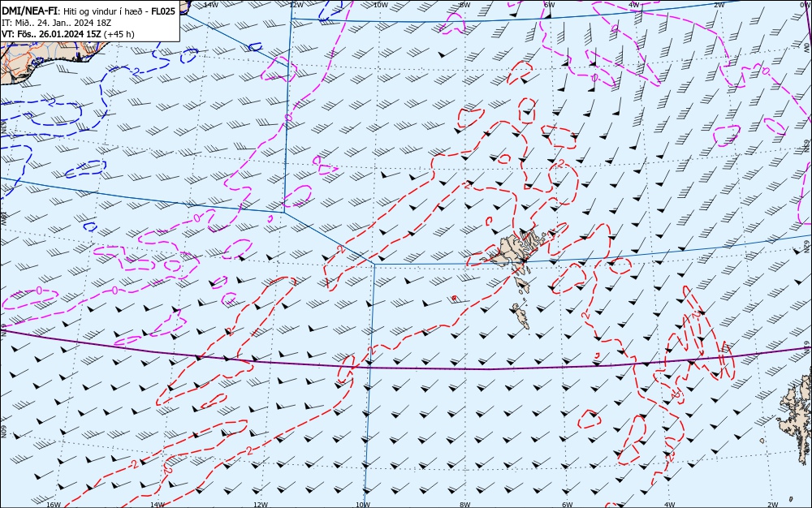Click the 2W label on top edge
812x508 pixels.
click(719, 4)
